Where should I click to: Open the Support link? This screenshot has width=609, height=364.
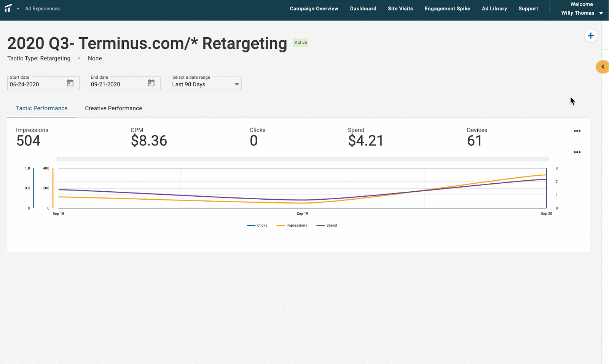[528, 9]
